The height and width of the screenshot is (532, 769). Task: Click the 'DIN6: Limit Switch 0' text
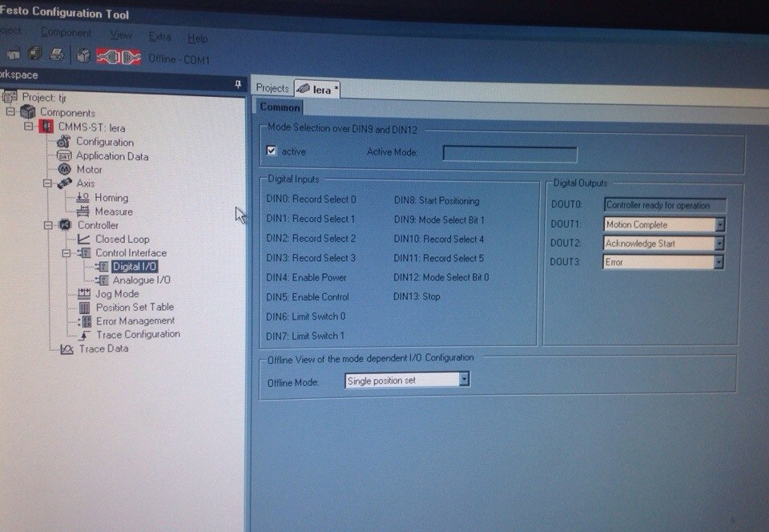[305, 316]
